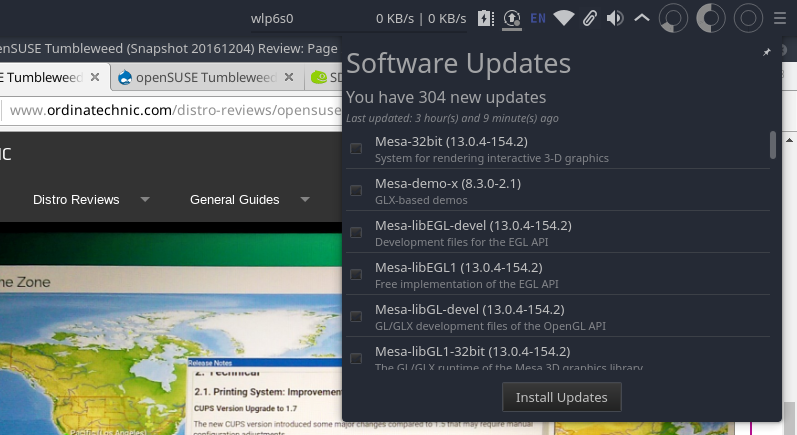Viewport: 797px width, 435px height.
Task: Click the browser URL address field
Action: (173, 110)
